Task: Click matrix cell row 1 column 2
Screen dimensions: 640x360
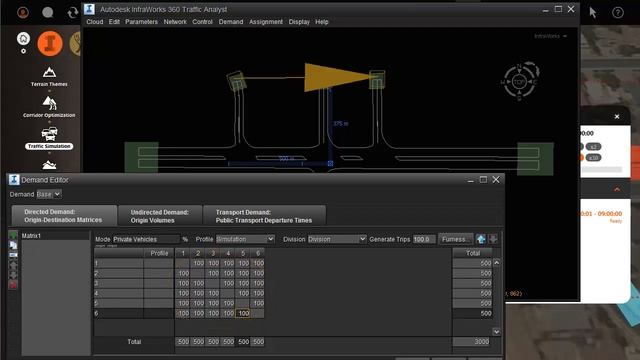Action: pos(198,263)
